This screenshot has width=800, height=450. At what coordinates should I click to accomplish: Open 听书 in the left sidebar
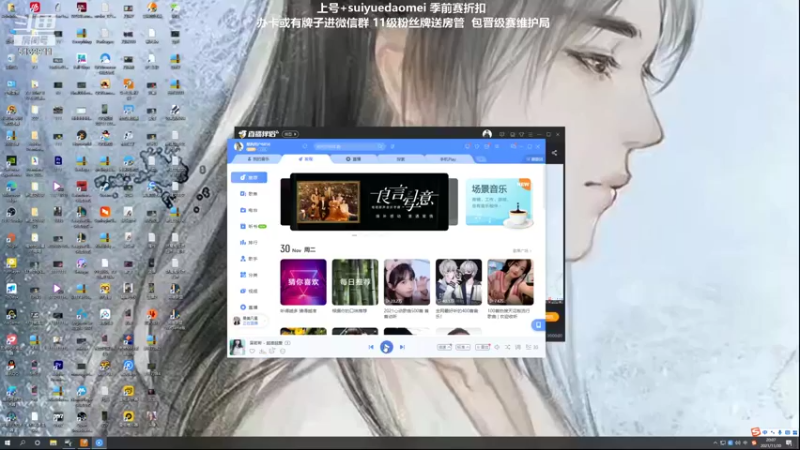[252, 226]
